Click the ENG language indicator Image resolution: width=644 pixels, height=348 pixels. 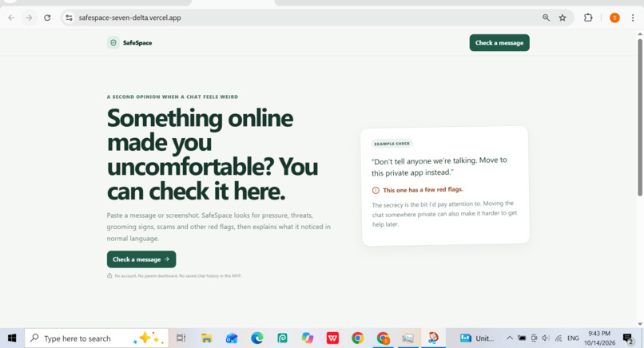pyautogui.click(x=573, y=338)
